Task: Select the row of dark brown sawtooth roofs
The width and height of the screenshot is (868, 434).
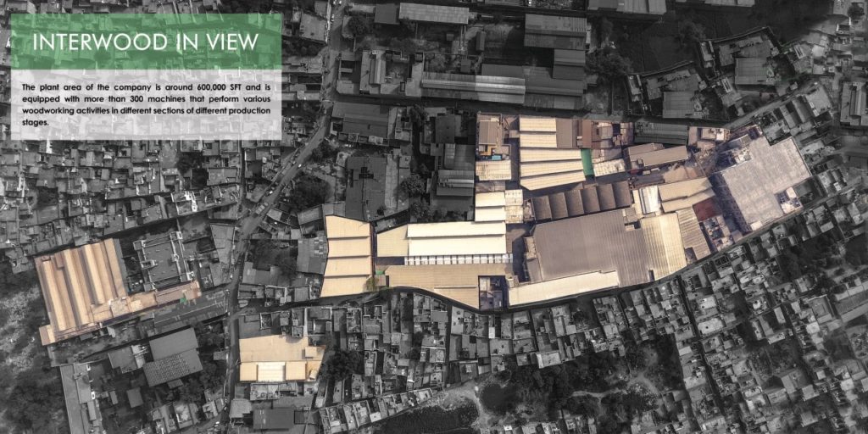Action: (581, 201)
